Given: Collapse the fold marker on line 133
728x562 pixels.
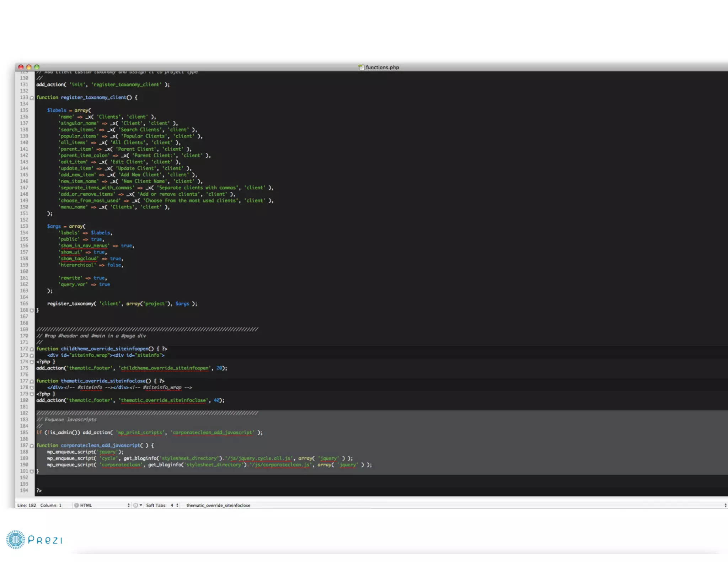Looking at the screenshot, I should pyautogui.click(x=32, y=98).
